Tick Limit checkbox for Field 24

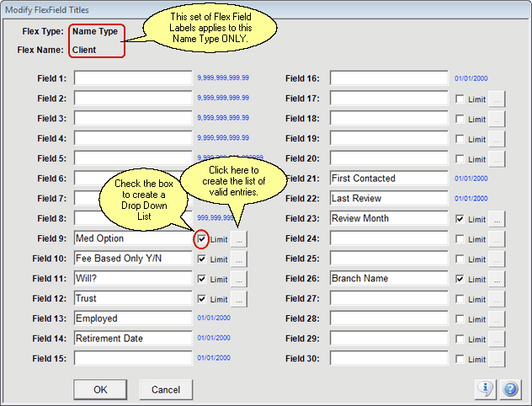(x=460, y=239)
